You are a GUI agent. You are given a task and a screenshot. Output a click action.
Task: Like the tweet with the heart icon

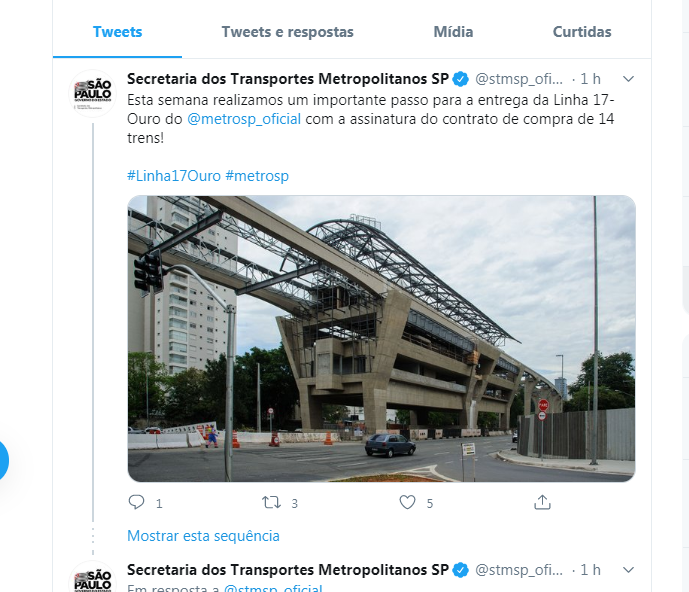point(407,502)
